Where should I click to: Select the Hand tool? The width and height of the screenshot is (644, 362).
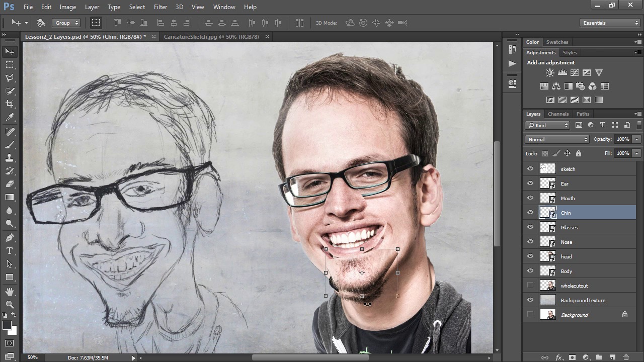(x=10, y=292)
